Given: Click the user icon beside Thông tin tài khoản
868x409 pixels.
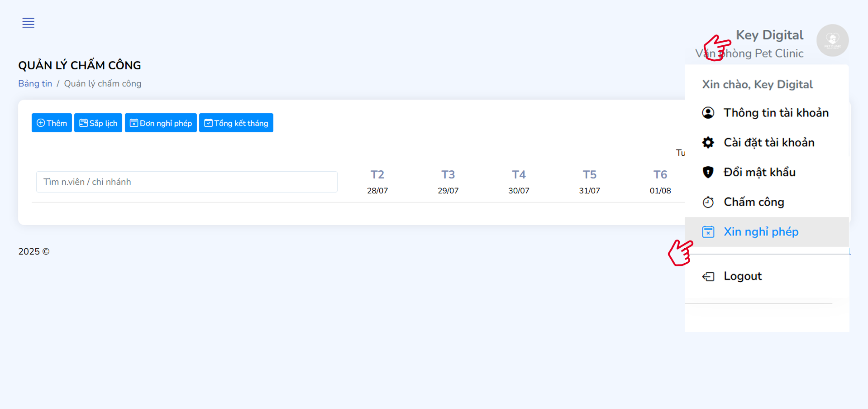Looking at the screenshot, I should click(x=708, y=113).
